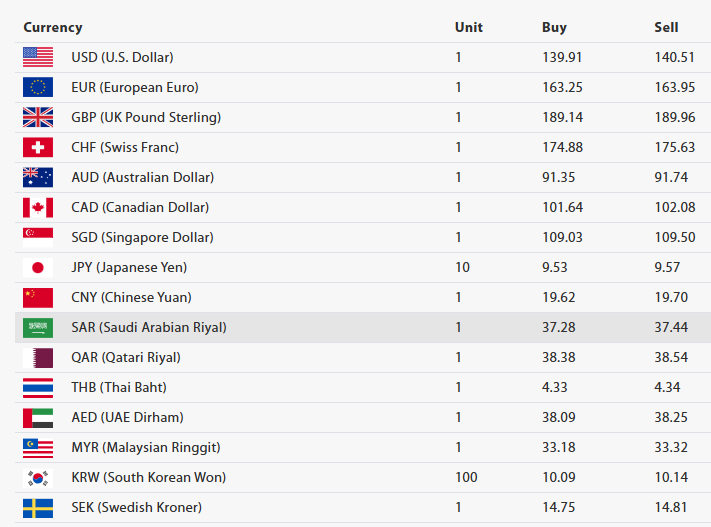Click the GBP sell rate 189.96
The height and width of the screenshot is (527, 711).
tap(674, 117)
